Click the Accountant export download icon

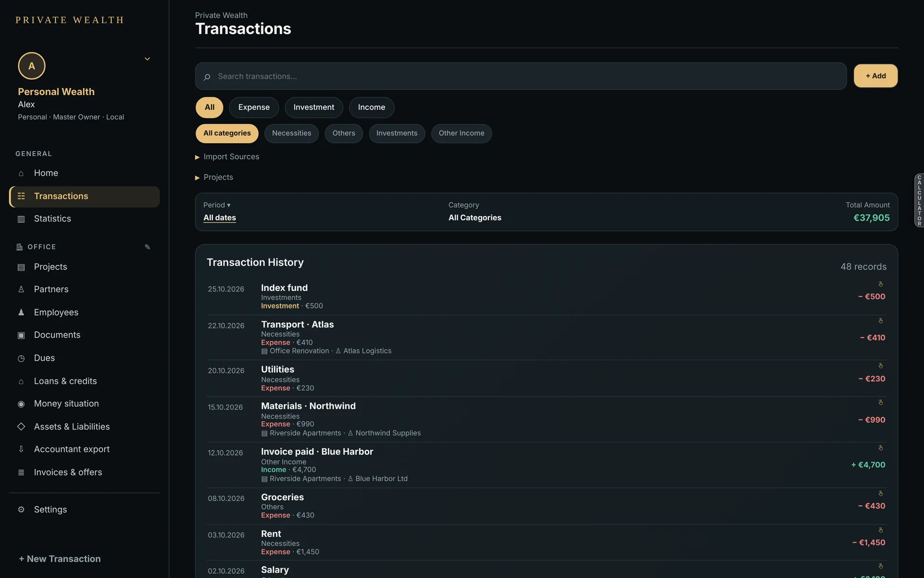(x=21, y=449)
